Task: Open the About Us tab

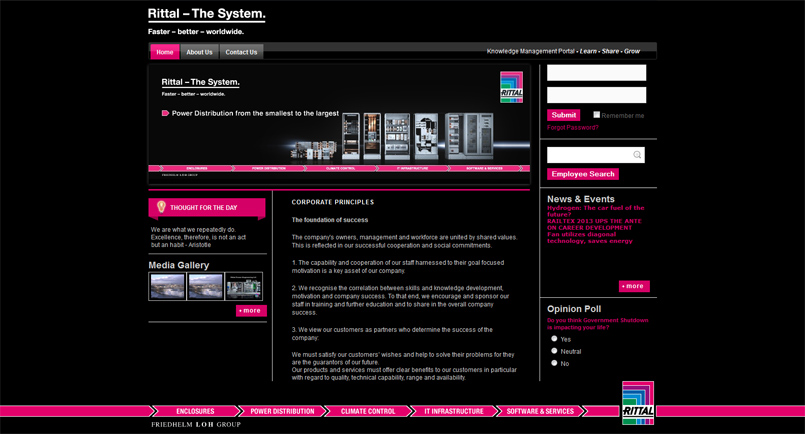Action: click(x=199, y=52)
